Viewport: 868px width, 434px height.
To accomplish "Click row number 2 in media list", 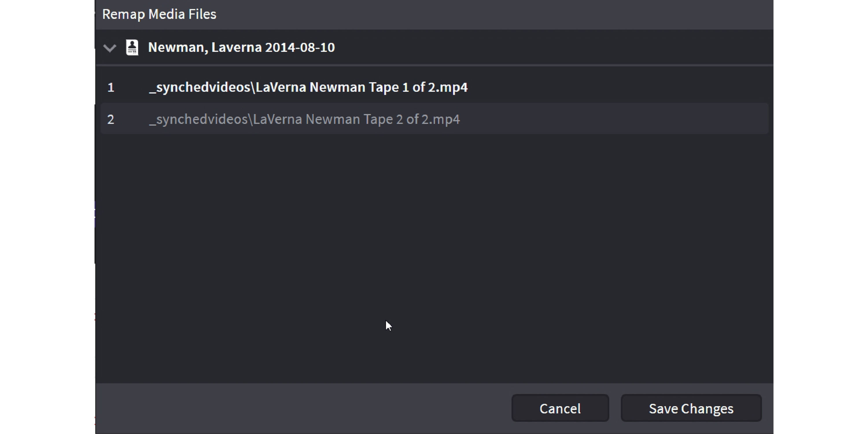I will (x=111, y=120).
